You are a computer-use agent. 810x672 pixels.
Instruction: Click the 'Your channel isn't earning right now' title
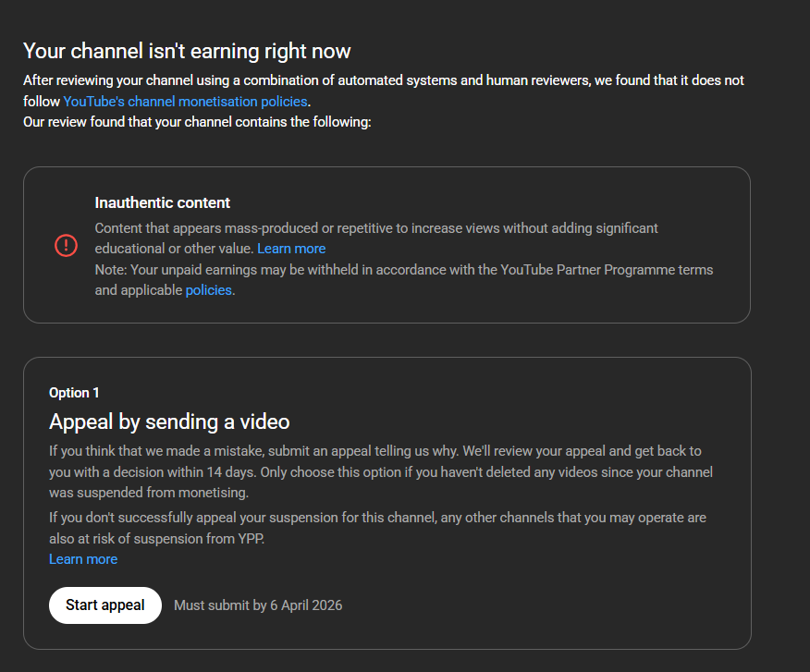click(187, 51)
